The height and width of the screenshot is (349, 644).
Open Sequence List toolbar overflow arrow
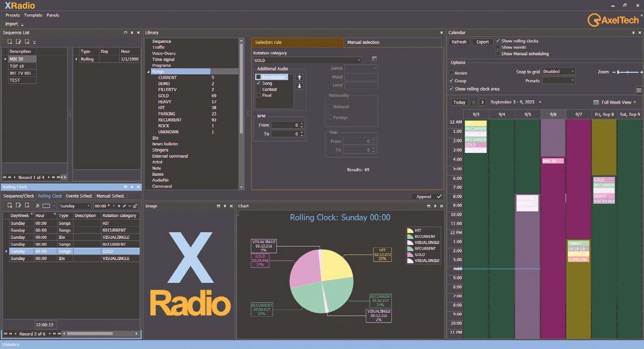pyautogui.click(x=34, y=42)
